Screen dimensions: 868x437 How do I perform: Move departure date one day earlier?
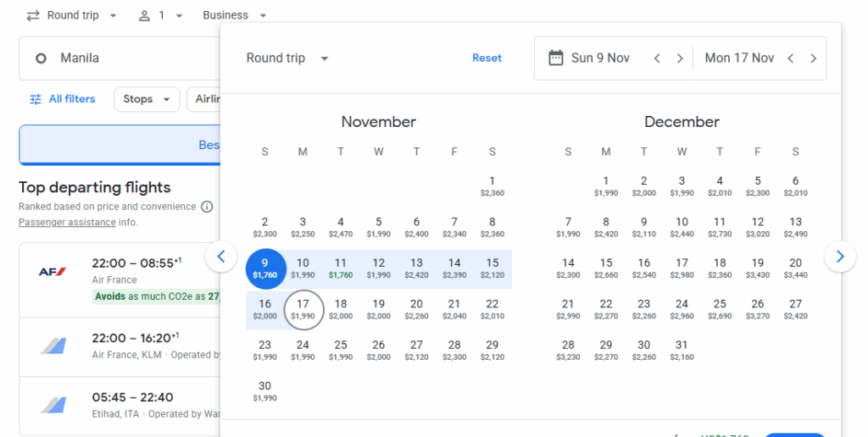[656, 58]
